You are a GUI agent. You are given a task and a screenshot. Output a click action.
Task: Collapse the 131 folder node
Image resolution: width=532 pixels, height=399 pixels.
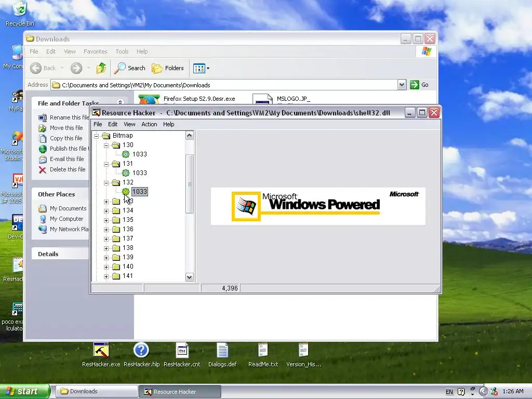click(x=106, y=164)
